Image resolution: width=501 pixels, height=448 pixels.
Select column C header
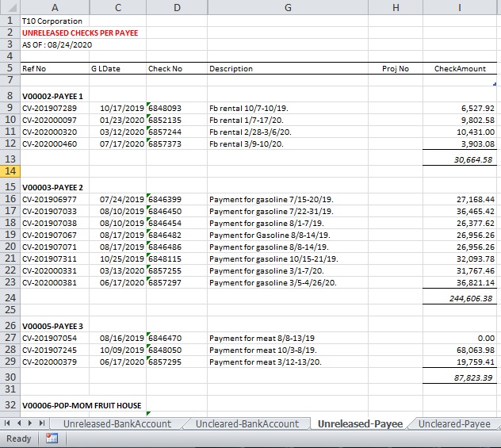tap(118, 7)
